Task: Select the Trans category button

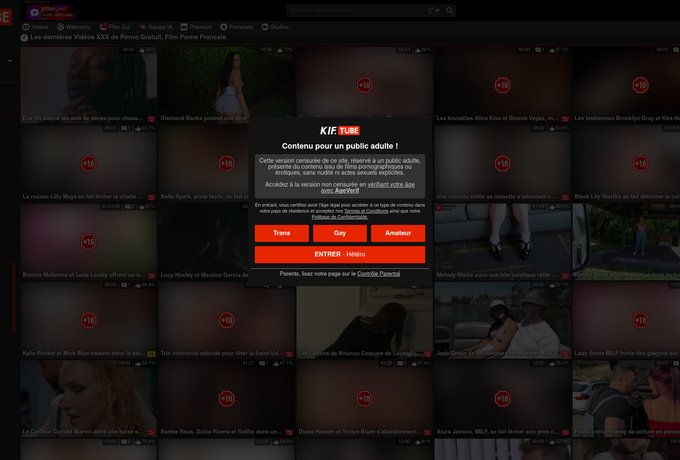Action: [x=282, y=233]
